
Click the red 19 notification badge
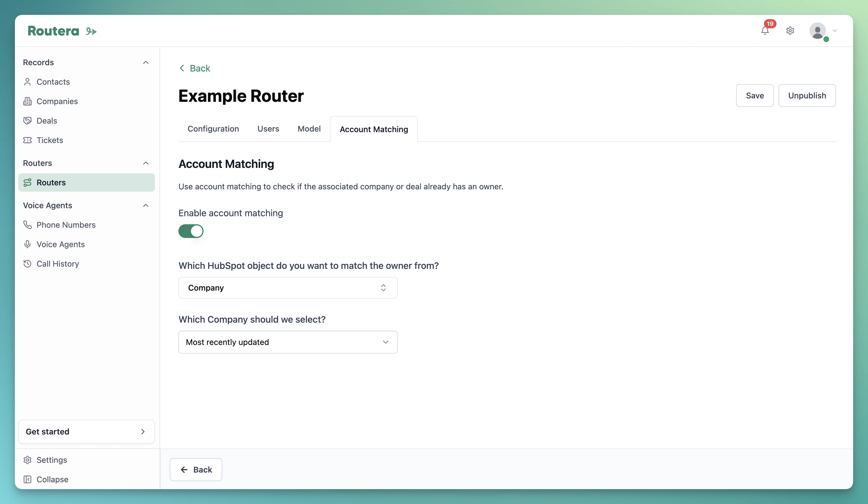coord(770,24)
